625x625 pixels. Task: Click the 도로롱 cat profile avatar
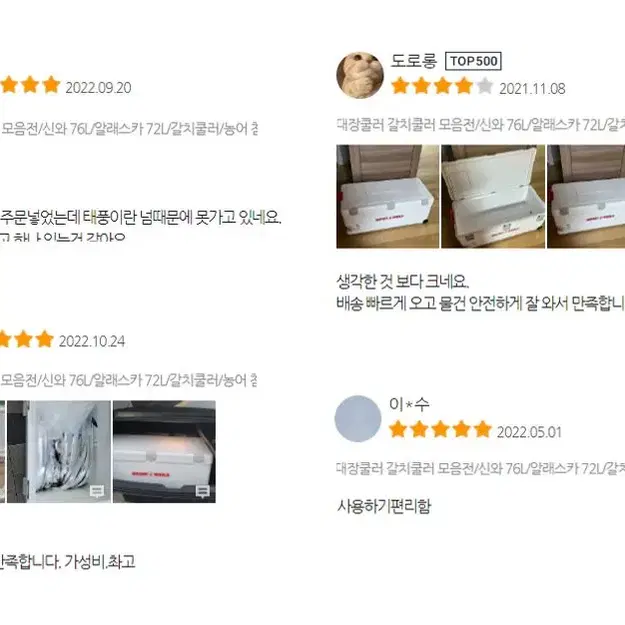[360, 75]
